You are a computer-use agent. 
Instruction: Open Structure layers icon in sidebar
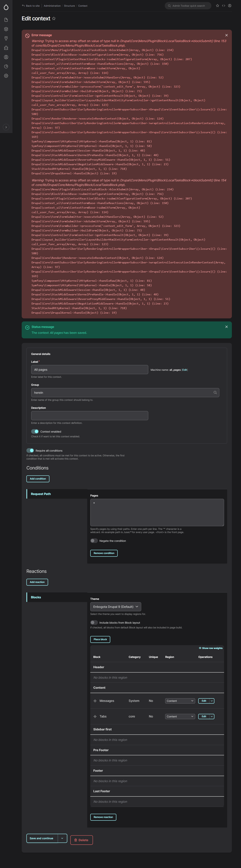tap(6, 29)
